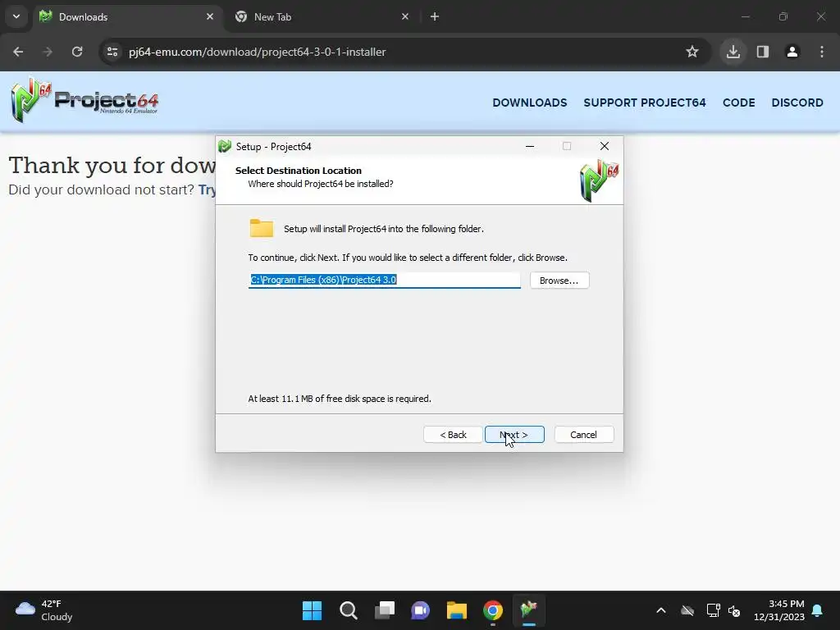Close the Setup - Project64 dialog
840x630 pixels.
click(x=605, y=146)
